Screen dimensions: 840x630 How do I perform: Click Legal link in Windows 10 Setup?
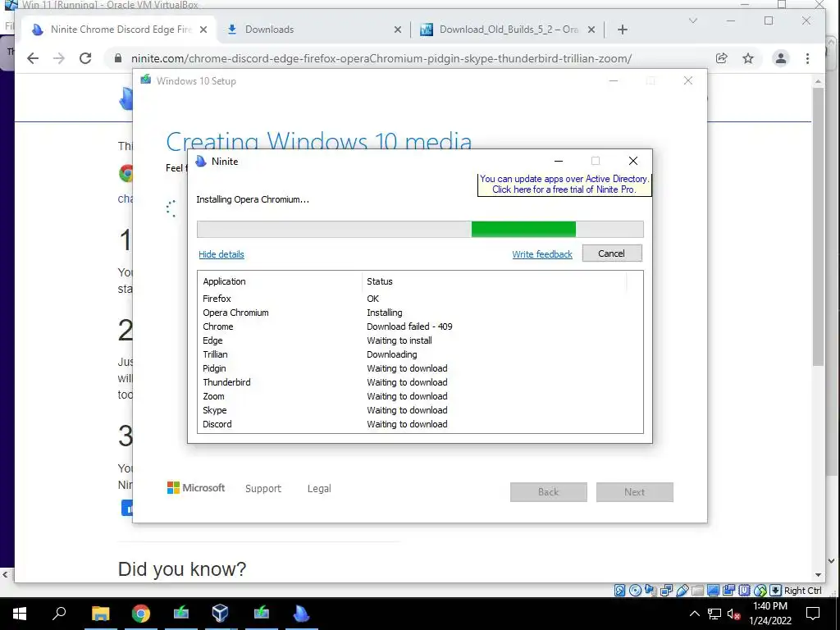tap(319, 489)
